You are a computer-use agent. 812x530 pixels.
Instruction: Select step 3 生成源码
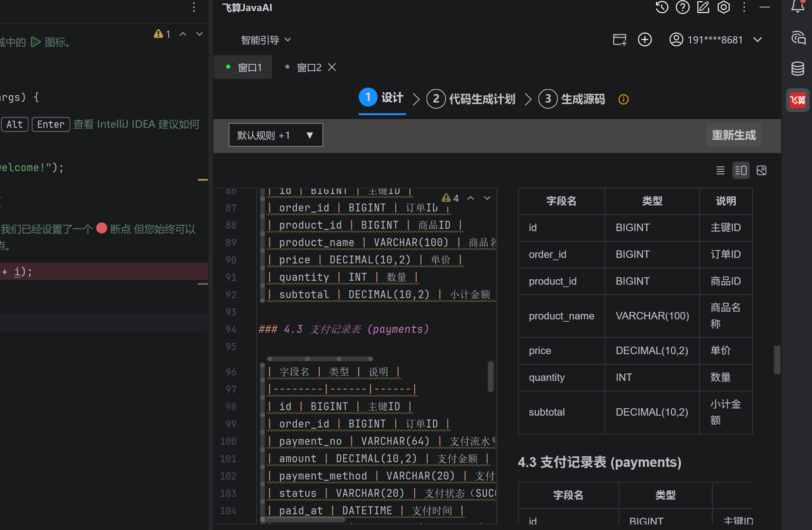click(x=572, y=99)
